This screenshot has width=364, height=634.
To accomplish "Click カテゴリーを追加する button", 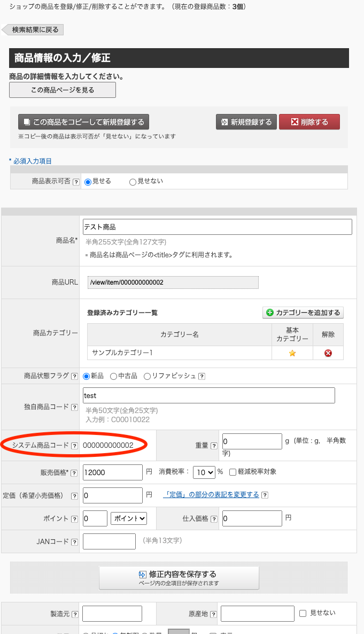I will tap(303, 312).
